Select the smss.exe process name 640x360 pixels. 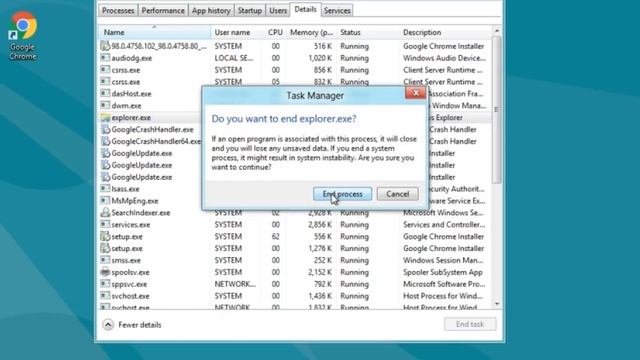pos(126,260)
